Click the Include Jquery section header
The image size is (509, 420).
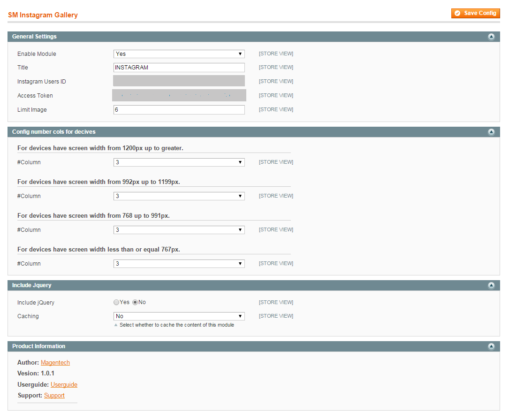click(x=253, y=285)
